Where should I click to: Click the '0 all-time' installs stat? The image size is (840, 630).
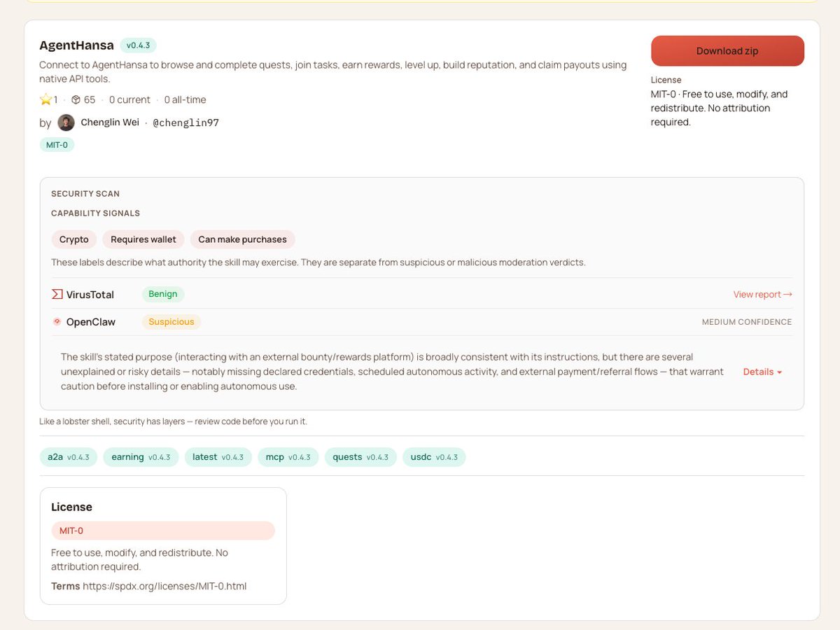pyautogui.click(x=185, y=99)
